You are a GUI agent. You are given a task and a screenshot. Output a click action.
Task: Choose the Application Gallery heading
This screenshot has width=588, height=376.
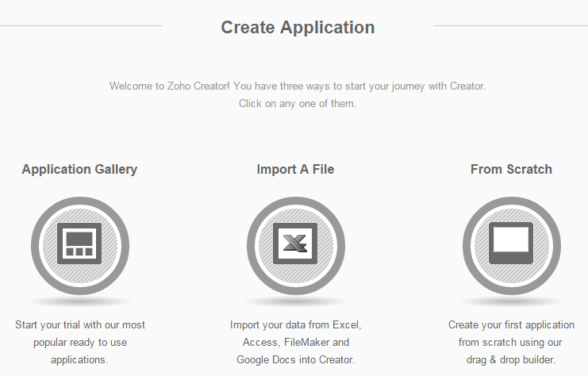79,169
